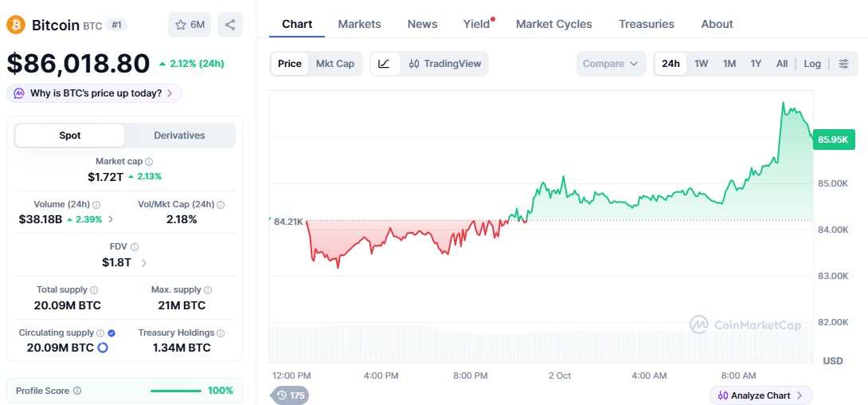Expand the Volume (24h) chevron arrow
This screenshot has width=868, height=405.
coord(111,219)
